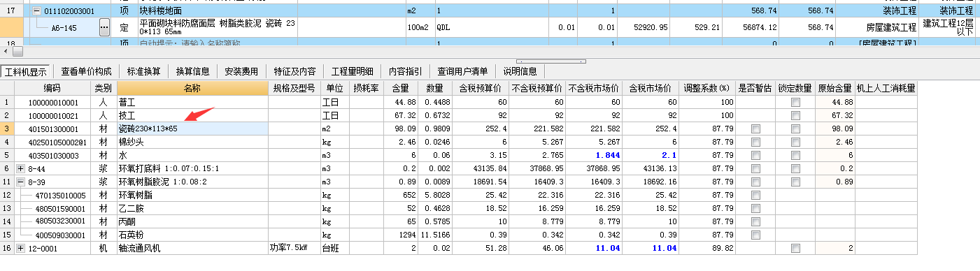Show the 说明信息 tab
The image size is (980, 271).
pos(520,72)
